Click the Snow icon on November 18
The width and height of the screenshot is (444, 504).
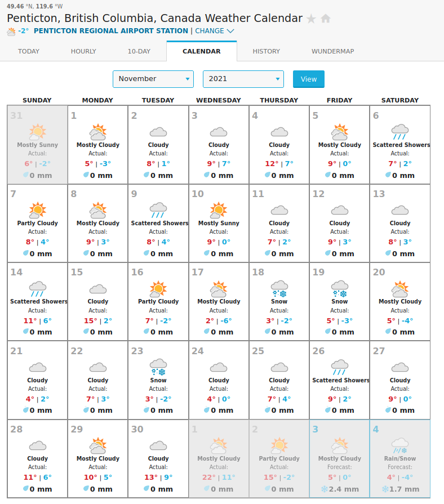pos(279,289)
